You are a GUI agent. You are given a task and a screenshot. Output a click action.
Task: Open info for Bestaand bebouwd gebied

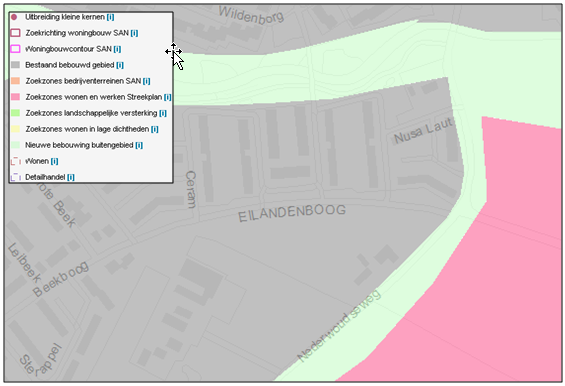[120, 65]
